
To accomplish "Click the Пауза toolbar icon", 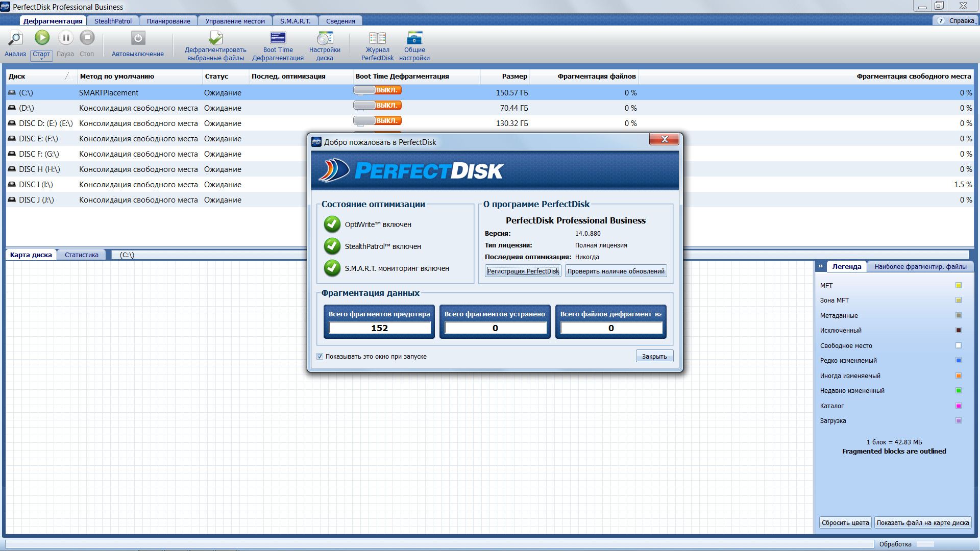I will point(65,37).
